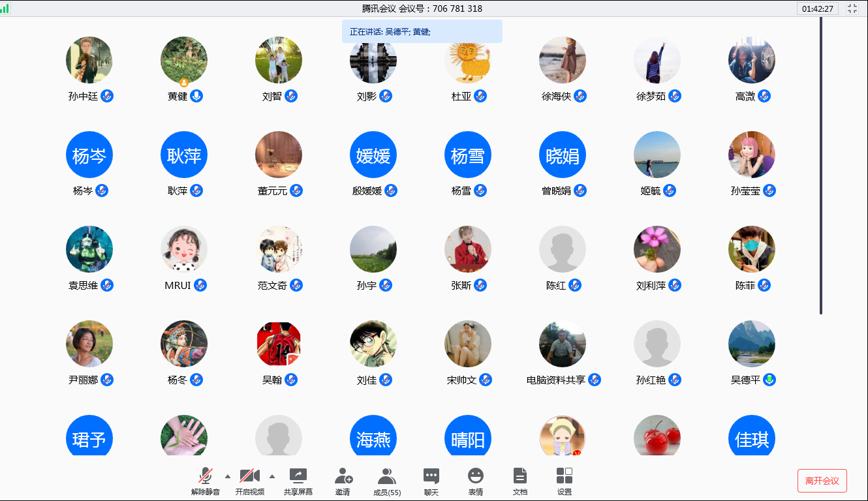The height and width of the screenshot is (501, 868).
Task: Click the microphone icon next to 黄健
Action: [196, 96]
